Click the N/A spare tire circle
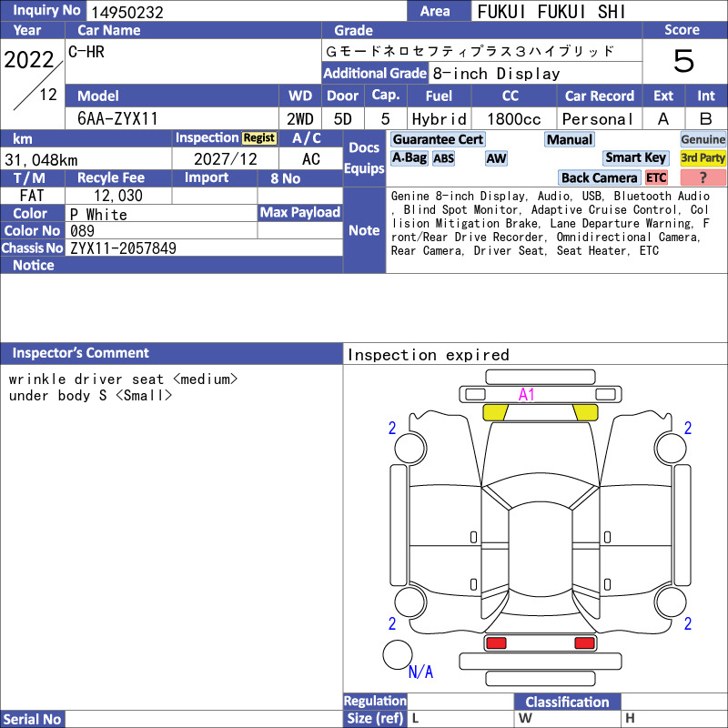Screen dimensions: 728x728 click(398, 654)
